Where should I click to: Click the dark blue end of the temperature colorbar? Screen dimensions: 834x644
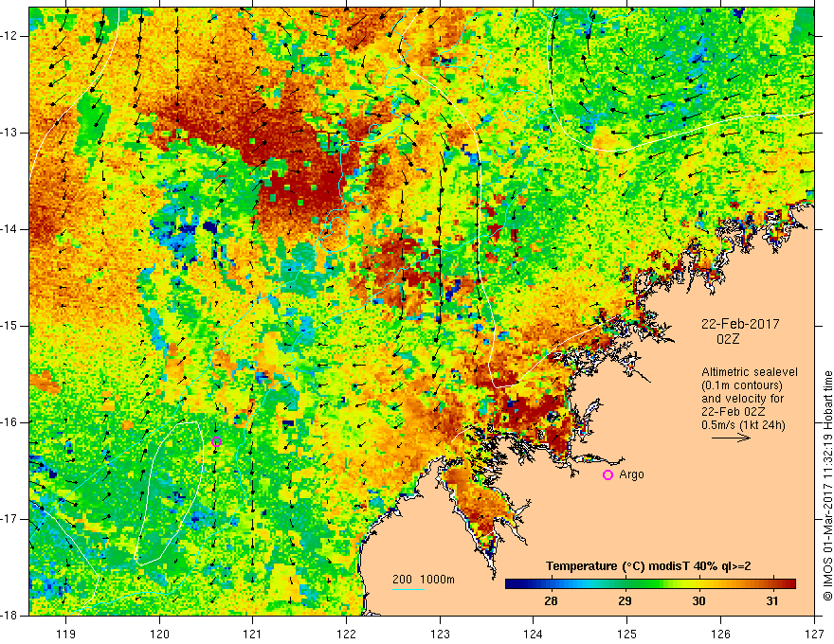click(x=511, y=583)
